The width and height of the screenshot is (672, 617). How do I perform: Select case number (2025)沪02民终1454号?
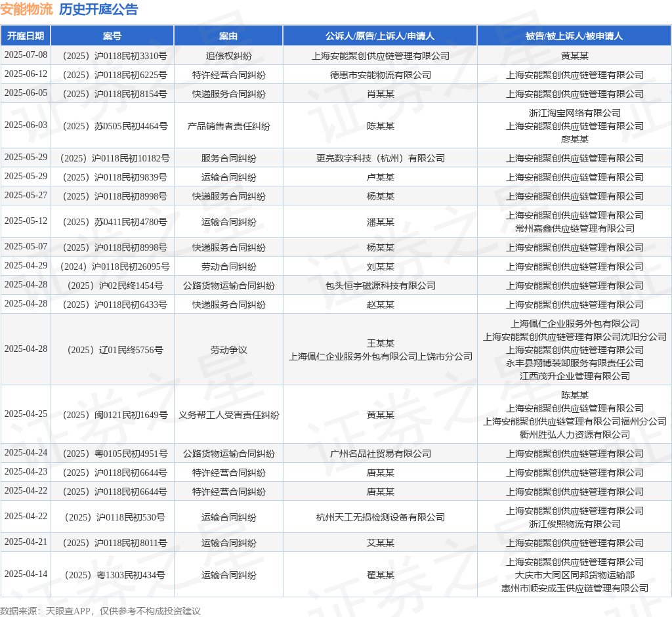point(112,285)
